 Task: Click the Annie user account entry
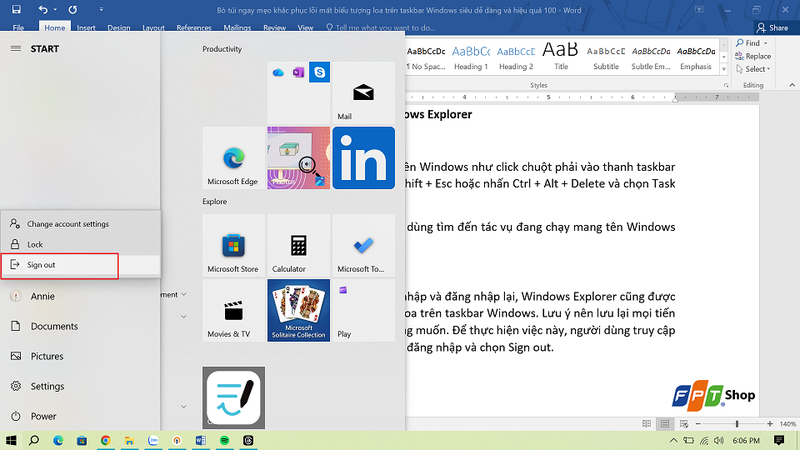pos(80,296)
